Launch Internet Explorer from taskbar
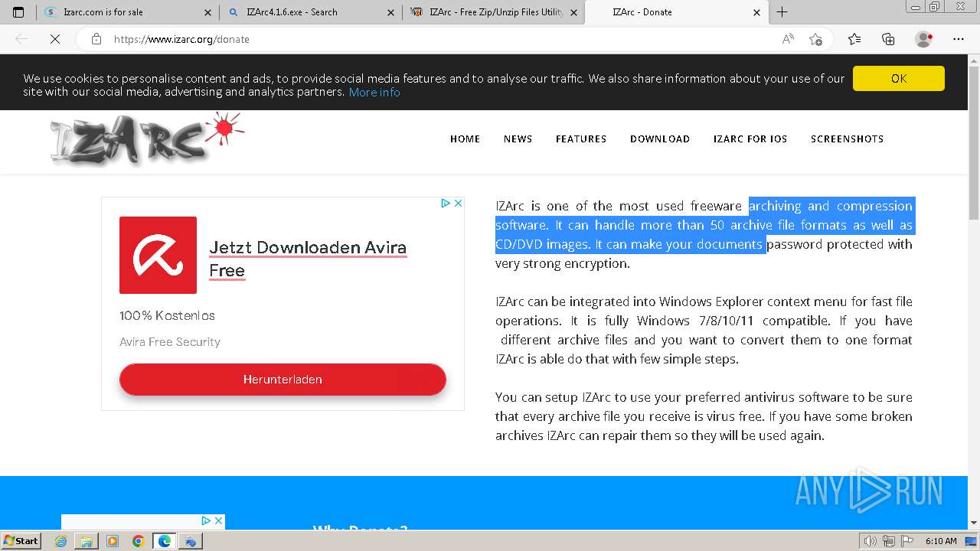Viewport: 980px width, 551px height. tap(61, 541)
